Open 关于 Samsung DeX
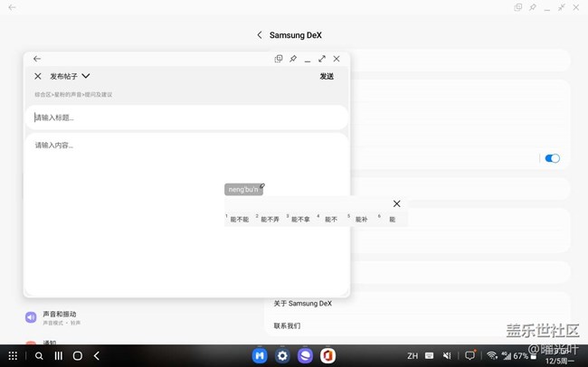Image resolution: width=588 pixels, height=367 pixels. 303,303
